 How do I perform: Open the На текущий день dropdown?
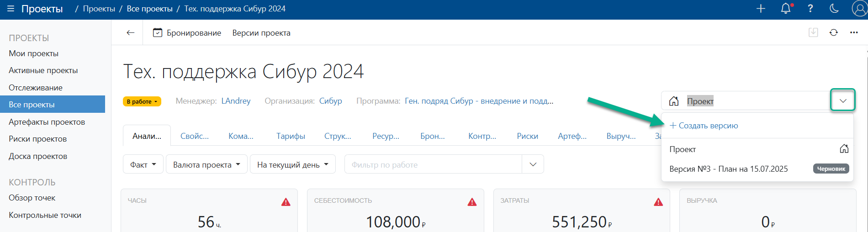tap(293, 164)
